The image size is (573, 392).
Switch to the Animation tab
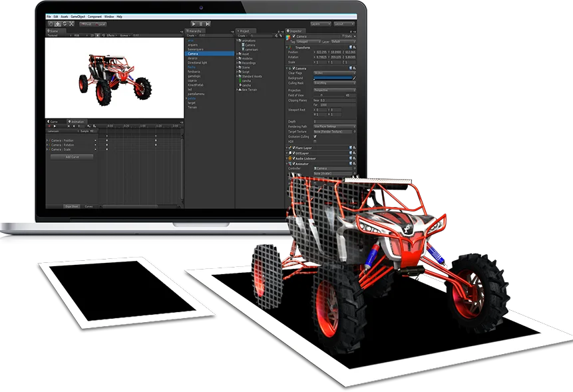[x=77, y=121]
